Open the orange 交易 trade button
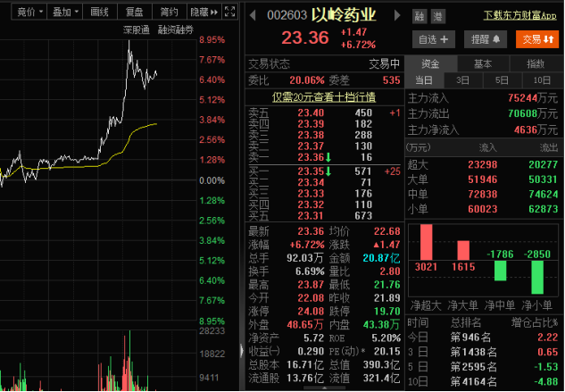This screenshot has height=392, width=565. (537, 39)
